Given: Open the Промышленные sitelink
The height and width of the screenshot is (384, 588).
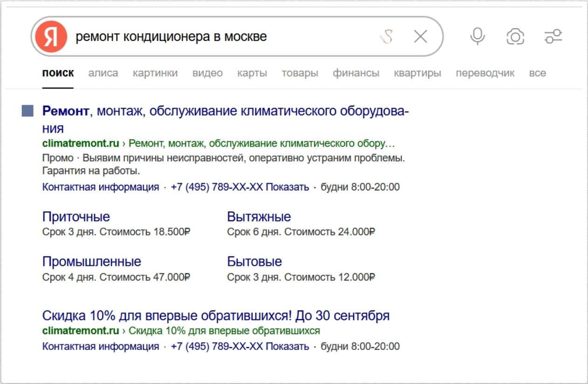Looking at the screenshot, I should point(91,261).
